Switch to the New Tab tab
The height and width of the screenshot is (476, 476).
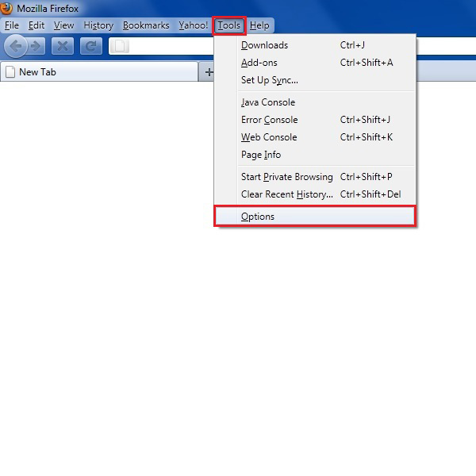click(99, 72)
